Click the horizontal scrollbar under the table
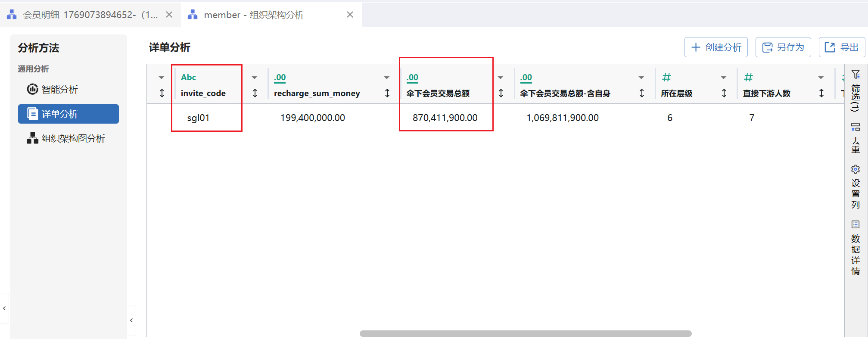The width and height of the screenshot is (868, 339). click(x=526, y=333)
